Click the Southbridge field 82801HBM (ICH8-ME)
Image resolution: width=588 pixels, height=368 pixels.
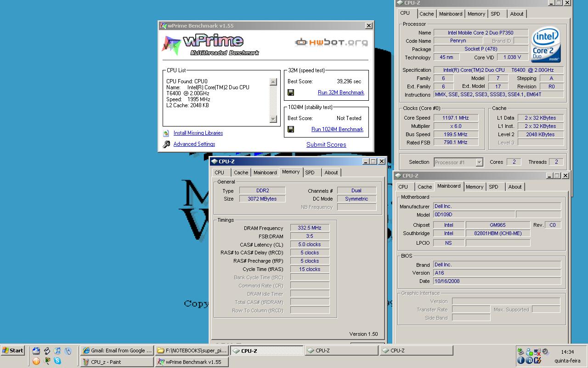tap(498, 233)
